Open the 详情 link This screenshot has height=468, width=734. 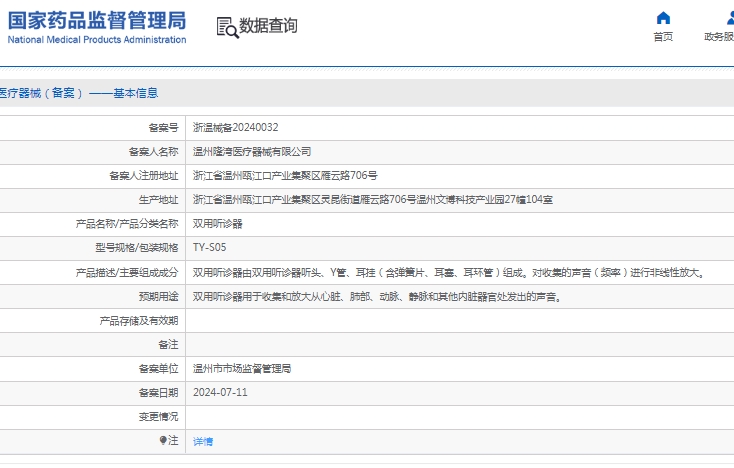pos(203,441)
